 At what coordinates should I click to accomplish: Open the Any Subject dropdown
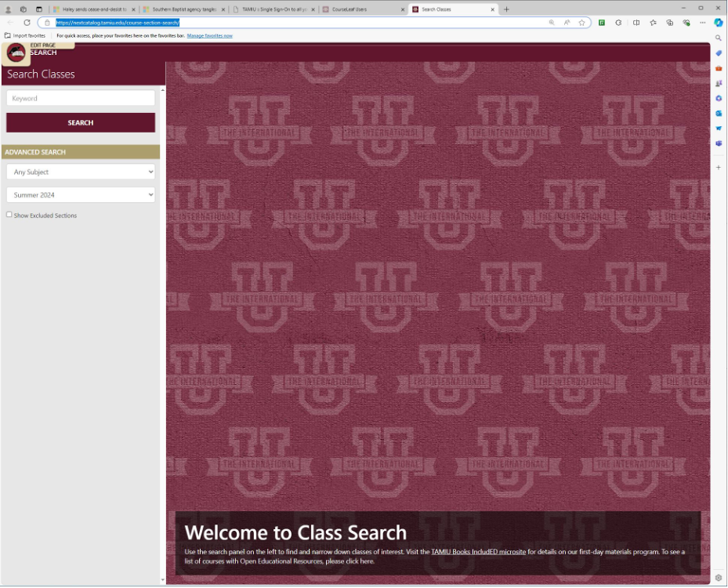click(80, 172)
